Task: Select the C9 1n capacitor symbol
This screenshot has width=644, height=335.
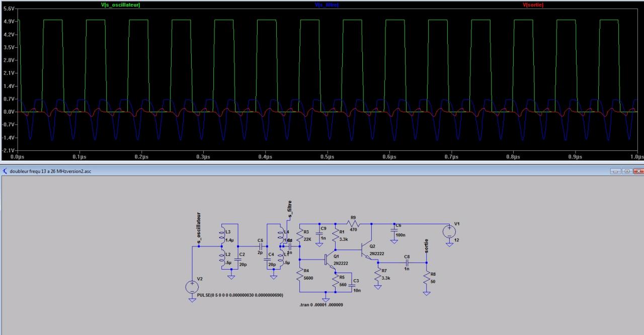Action: pyautogui.click(x=318, y=234)
